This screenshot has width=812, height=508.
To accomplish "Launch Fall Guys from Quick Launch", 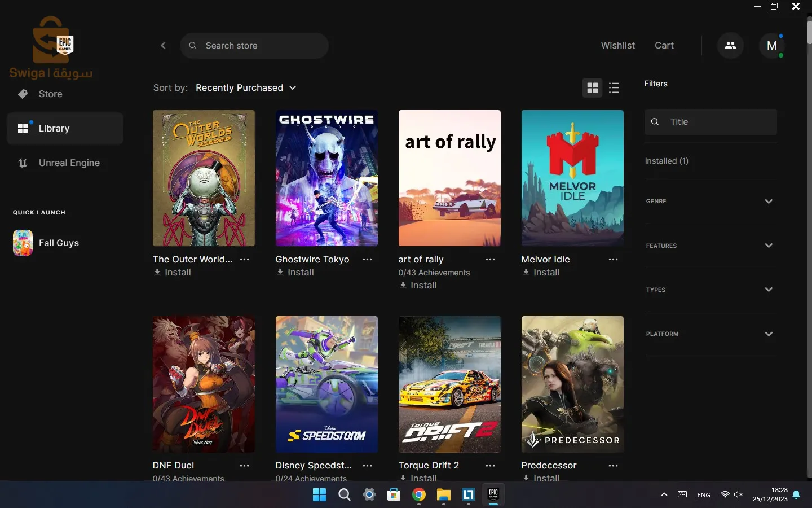I will tap(58, 243).
